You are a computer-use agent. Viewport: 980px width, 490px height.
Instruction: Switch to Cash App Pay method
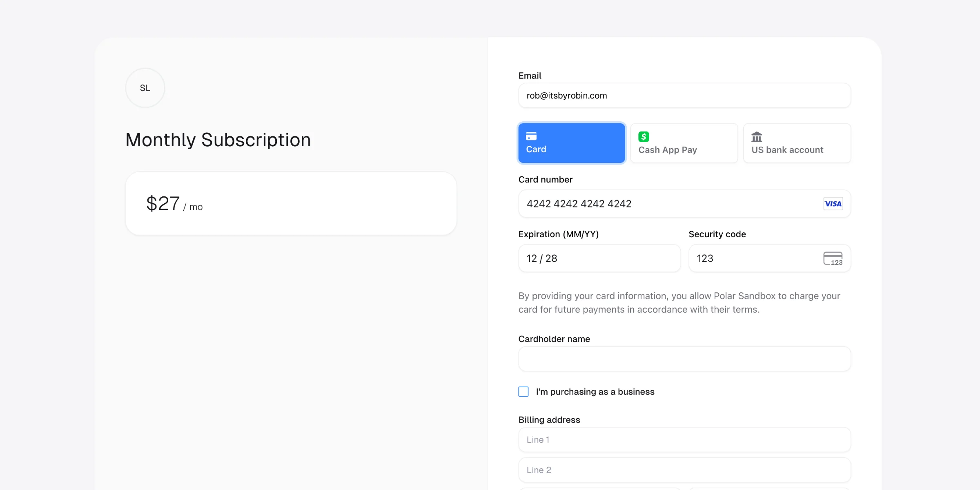[x=684, y=143]
